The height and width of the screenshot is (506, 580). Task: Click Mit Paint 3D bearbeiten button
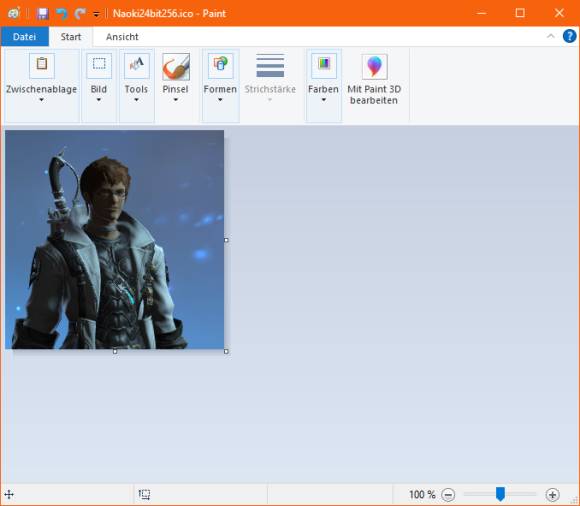(374, 79)
